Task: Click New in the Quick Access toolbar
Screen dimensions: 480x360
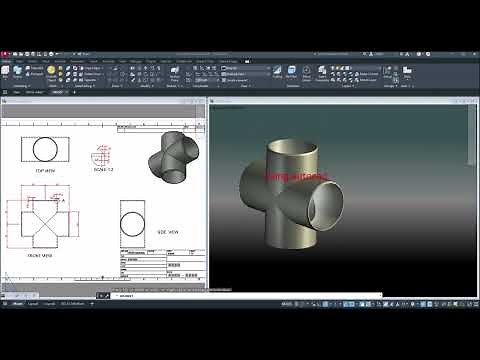Action: click(x=15, y=54)
